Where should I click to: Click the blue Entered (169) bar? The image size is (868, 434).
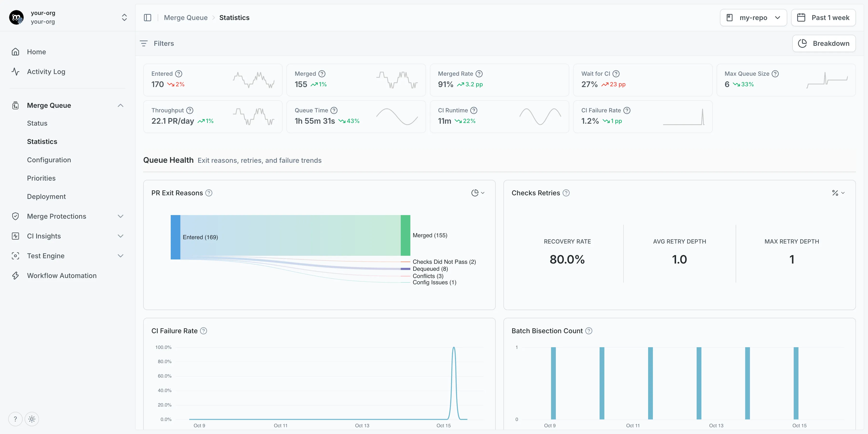pyautogui.click(x=175, y=237)
